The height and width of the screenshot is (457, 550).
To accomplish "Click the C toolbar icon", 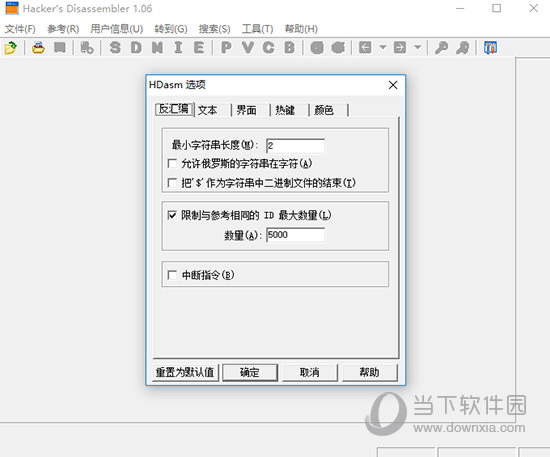I will (268, 47).
